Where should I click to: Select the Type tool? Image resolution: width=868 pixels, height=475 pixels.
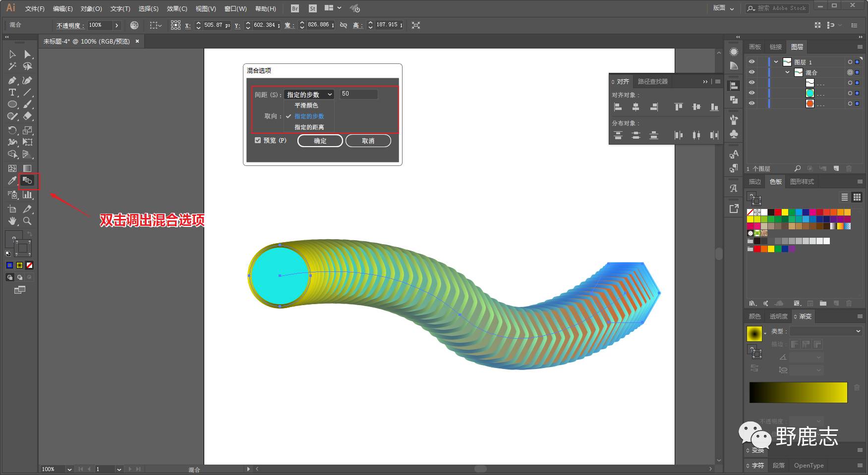(12, 93)
